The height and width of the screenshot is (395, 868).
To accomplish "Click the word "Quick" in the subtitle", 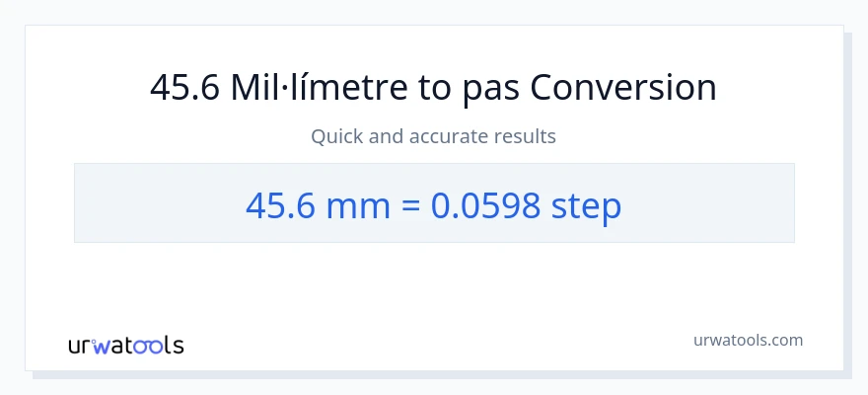I will coord(337,136).
